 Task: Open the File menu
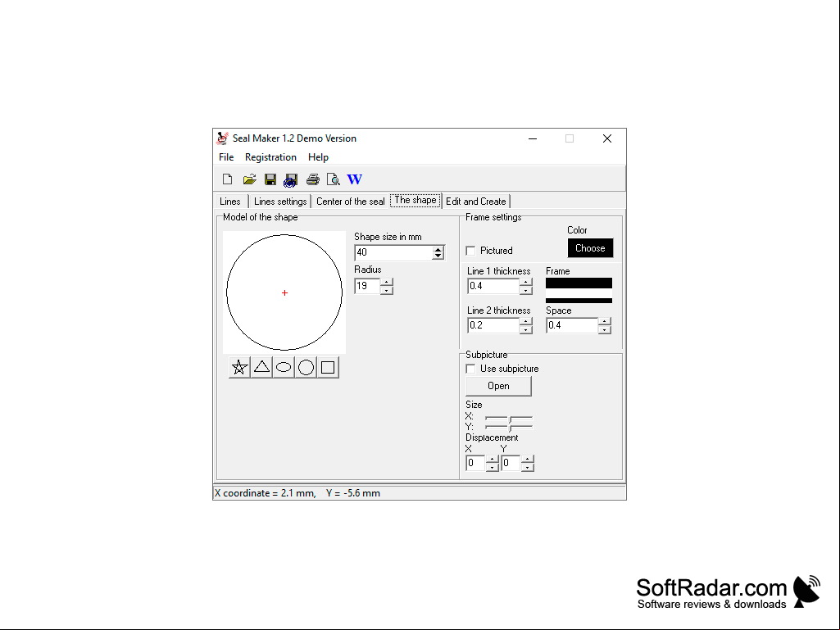pyautogui.click(x=226, y=157)
